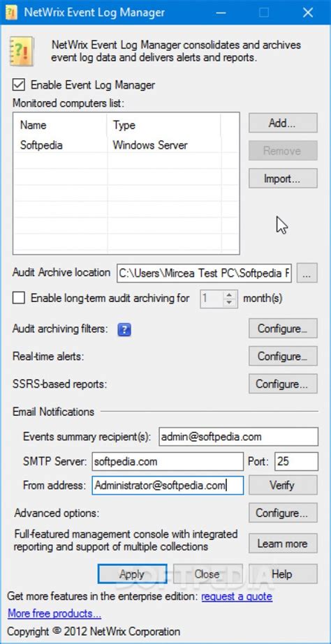Click the app icon in the title bar

tap(11, 12)
